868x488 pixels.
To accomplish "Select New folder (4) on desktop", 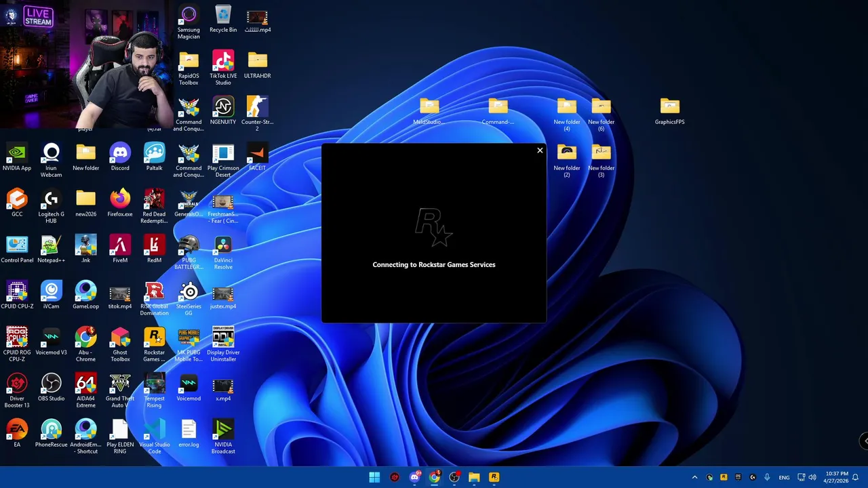I will [x=566, y=115].
